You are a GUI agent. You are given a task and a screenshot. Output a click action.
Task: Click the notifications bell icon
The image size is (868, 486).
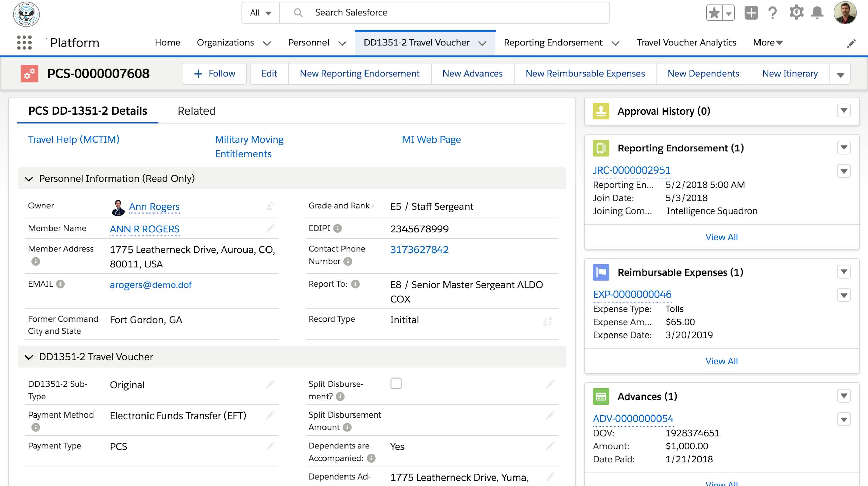point(817,13)
